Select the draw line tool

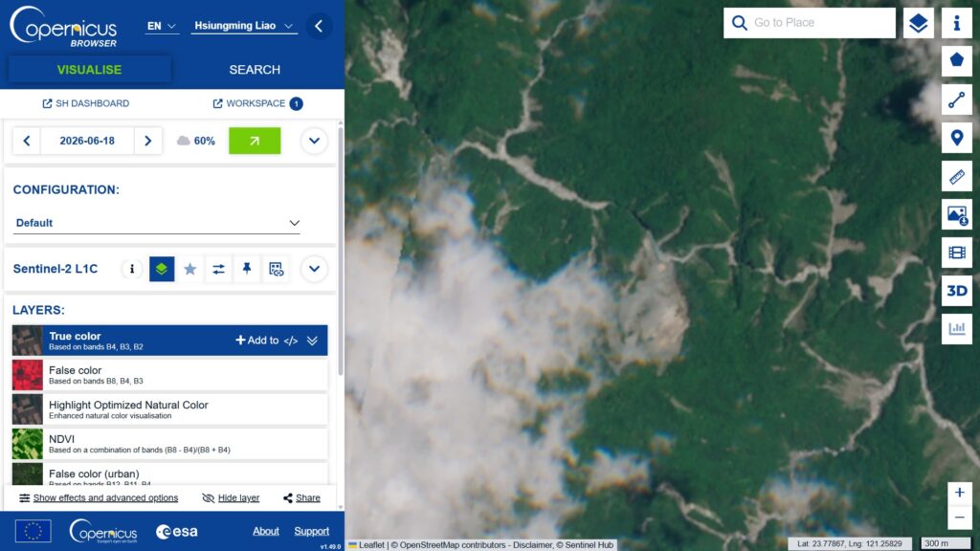coord(956,99)
